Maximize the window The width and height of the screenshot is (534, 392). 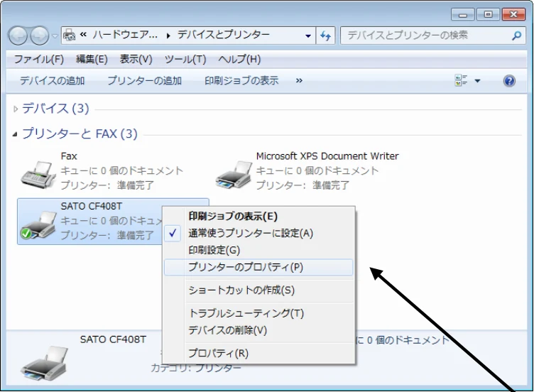[488, 14]
